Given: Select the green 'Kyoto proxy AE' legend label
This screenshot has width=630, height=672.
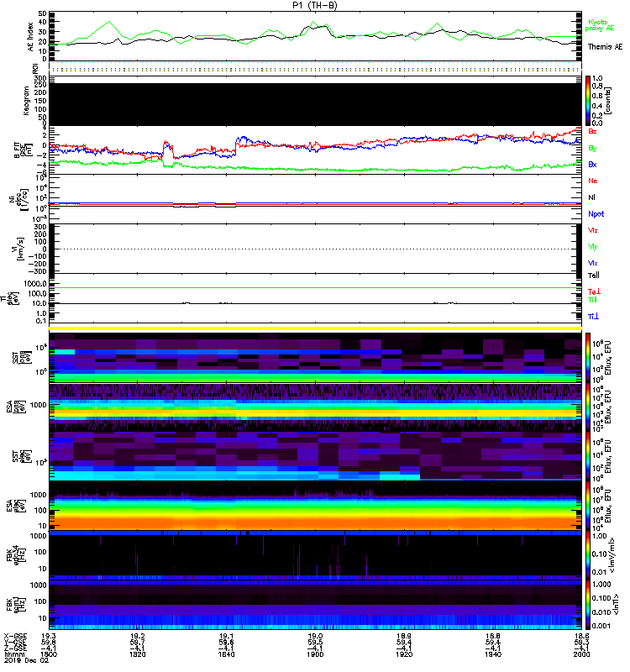Looking at the screenshot, I should coord(599,25).
